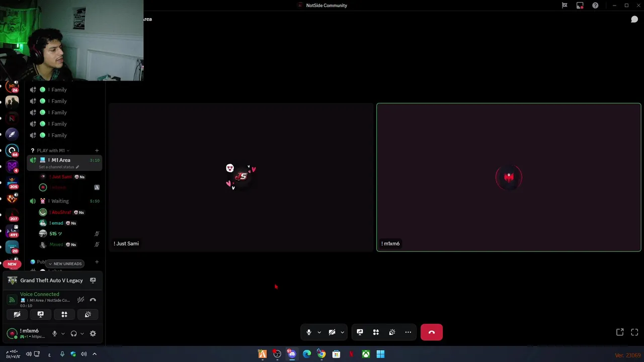
Task: Open the rocket icon server
Action: coord(12,134)
